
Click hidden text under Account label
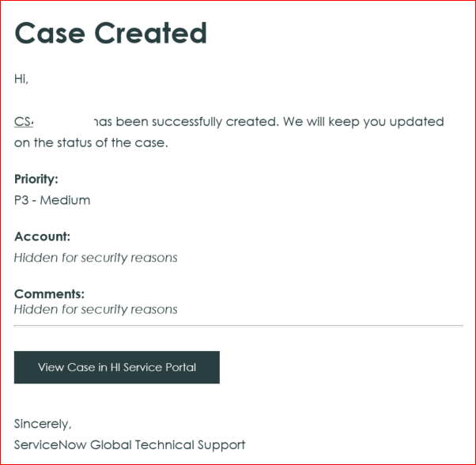tap(96, 258)
